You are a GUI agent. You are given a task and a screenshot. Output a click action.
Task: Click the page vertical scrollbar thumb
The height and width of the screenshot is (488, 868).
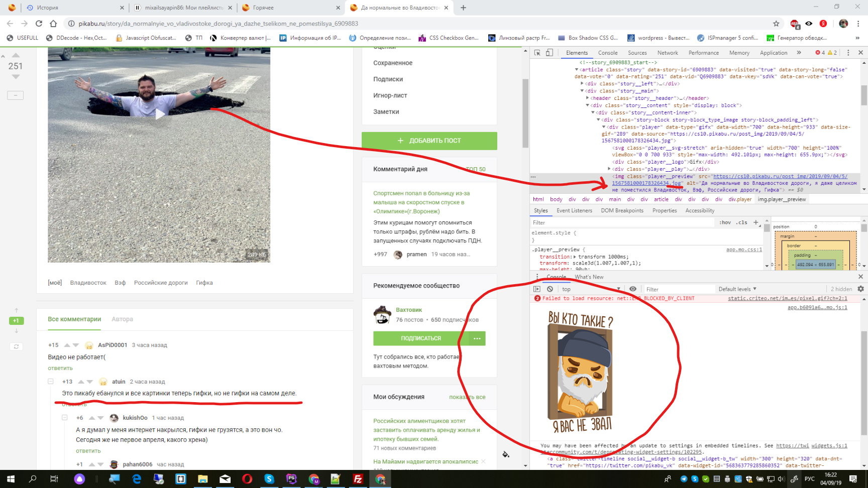pos(525,113)
